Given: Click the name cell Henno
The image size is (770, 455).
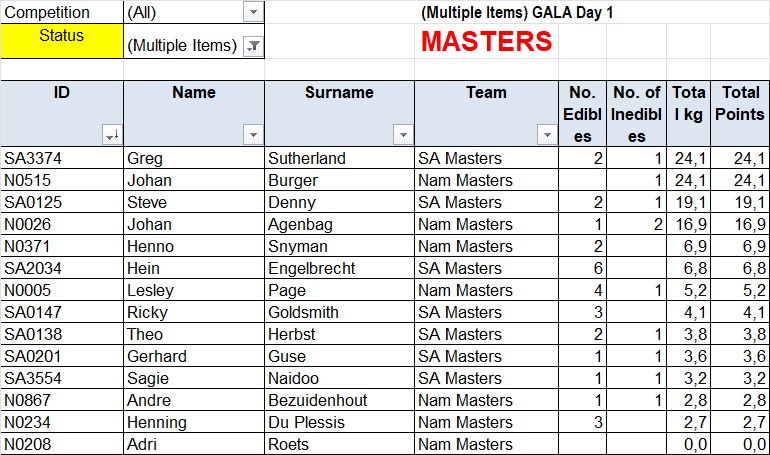Looking at the screenshot, I should [194, 246].
